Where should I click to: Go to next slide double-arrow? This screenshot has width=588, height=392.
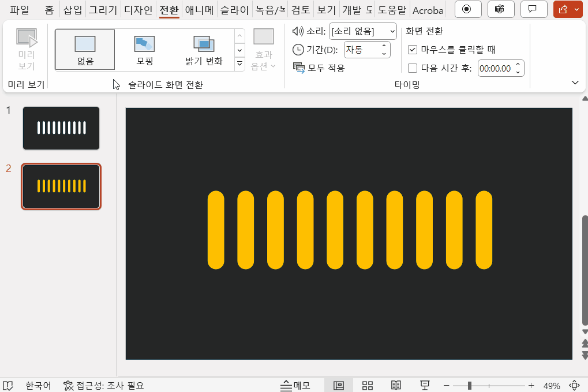(x=585, y=355)
